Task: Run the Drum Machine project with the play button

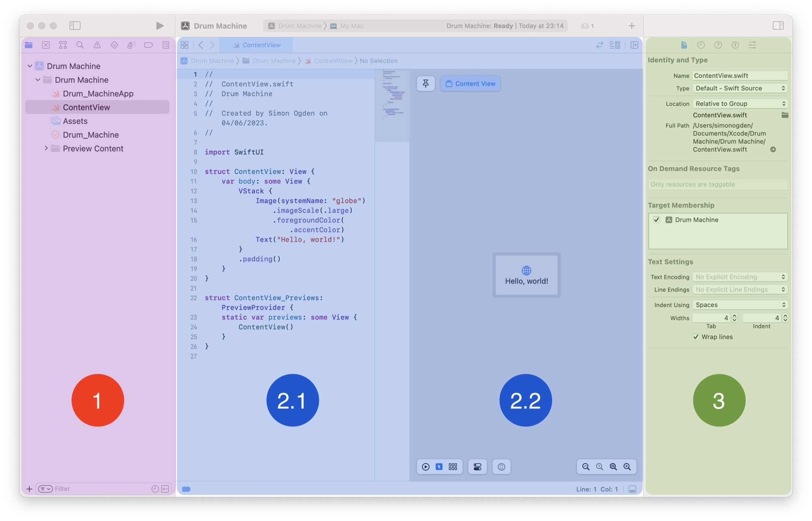Action: click(160, 26)
